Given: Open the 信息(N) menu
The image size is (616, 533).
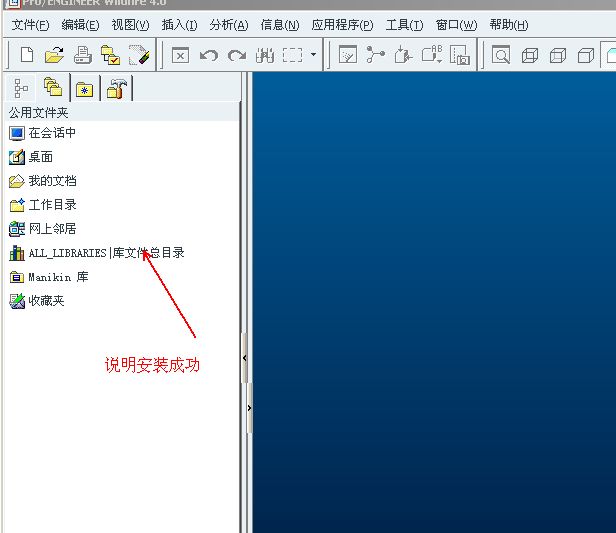Looking at the screenshot, I should tap(280, 25).
